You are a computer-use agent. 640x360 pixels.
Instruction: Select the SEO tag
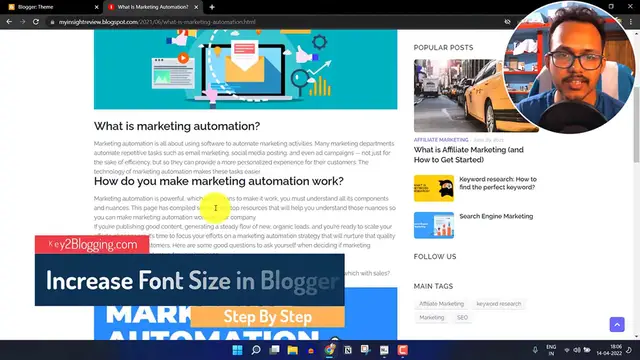click(462, 317)
